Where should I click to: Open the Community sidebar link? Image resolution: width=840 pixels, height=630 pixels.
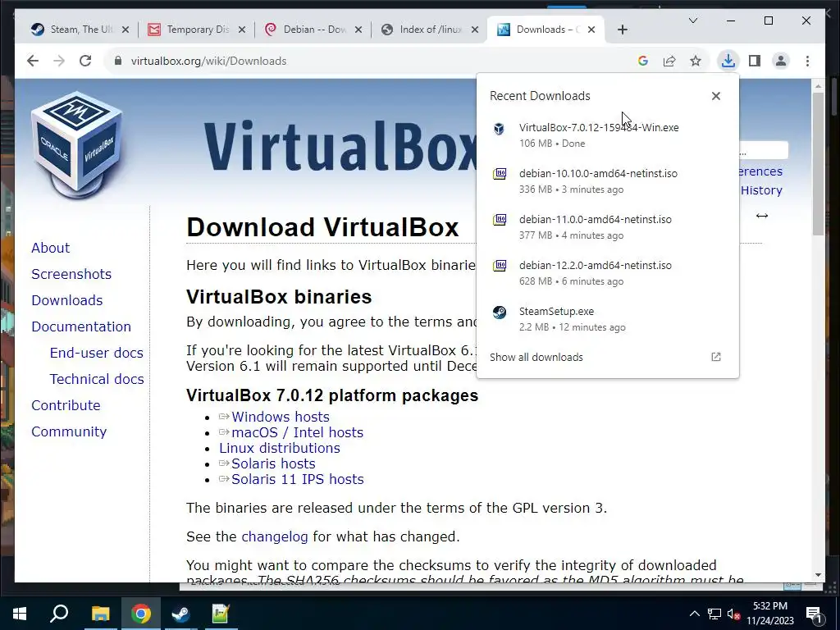pyautogui.click(x=69, y=431)
